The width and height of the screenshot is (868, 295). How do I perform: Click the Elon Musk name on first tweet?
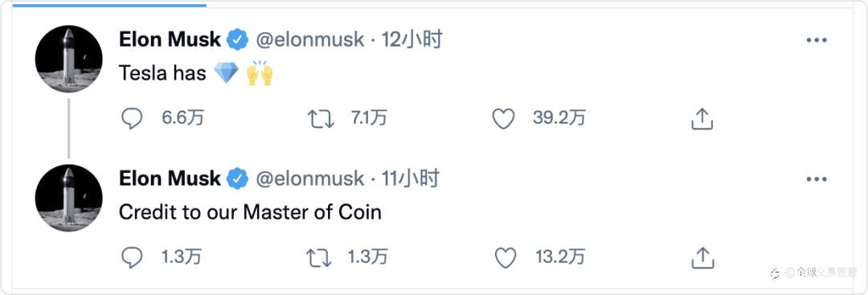[170, 40]
